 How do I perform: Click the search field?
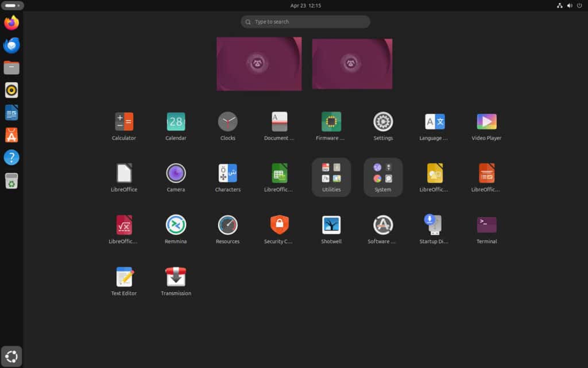(x=305, y=21)
